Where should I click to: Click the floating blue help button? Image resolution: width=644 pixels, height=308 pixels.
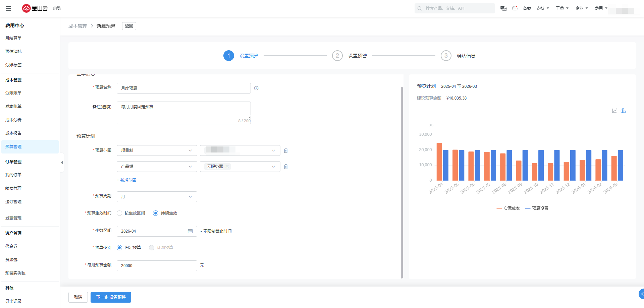(641, 294)
